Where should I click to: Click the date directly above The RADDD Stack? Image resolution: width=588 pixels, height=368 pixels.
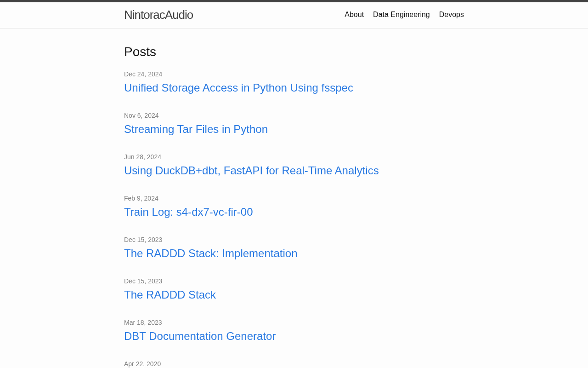pyautogui.click(x=143, y=281)
